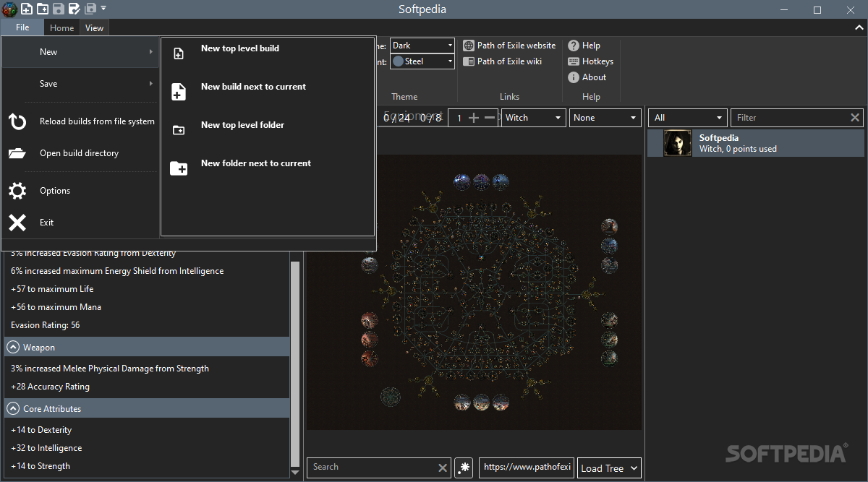
Task: Click the Load Tree button
Action: coord(609,468)
